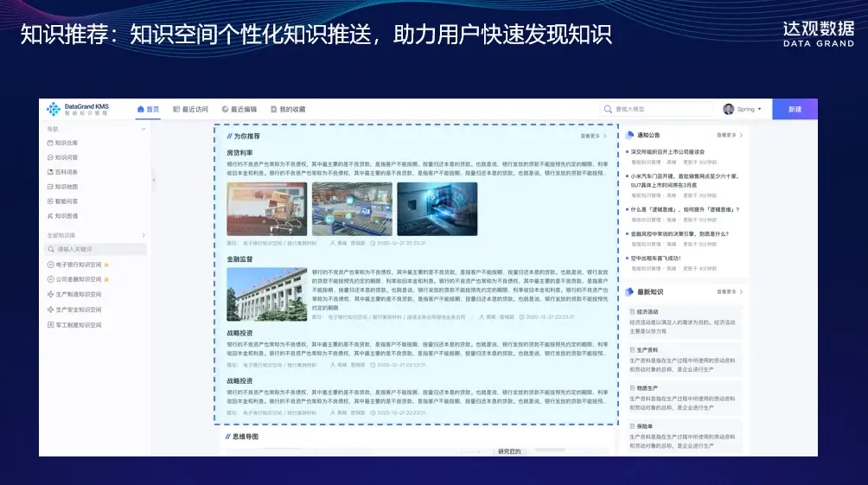Click the 知识图谱 sidebar icon
Viewport: 868px width, 485px height.
coord(50,216)
